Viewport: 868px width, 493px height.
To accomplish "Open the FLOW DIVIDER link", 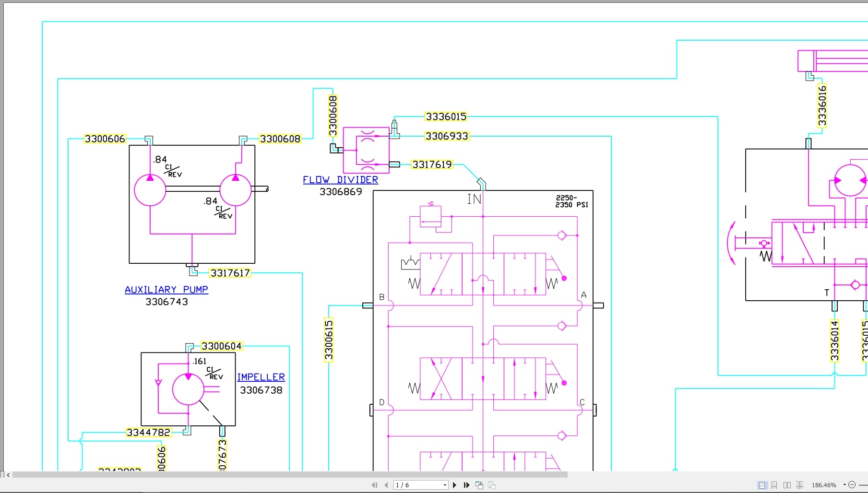I will [x=340, y=179].
